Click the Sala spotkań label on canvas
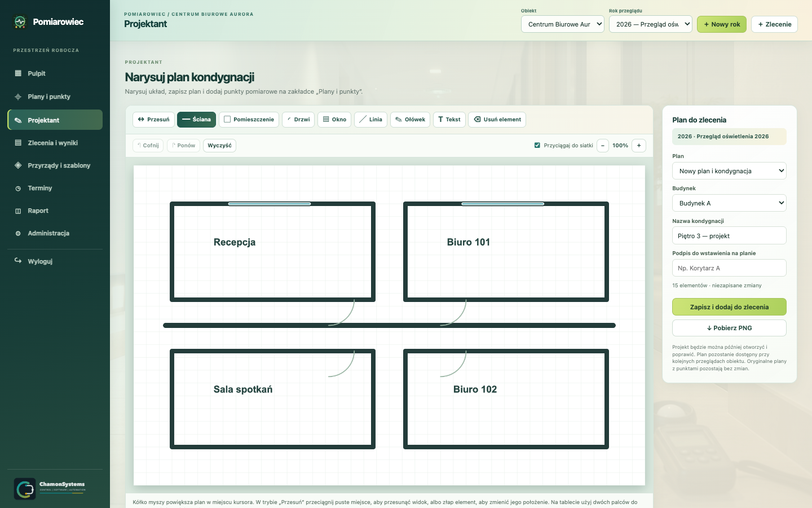Viewport: 812px width, 508px height. tap(243, 389)
